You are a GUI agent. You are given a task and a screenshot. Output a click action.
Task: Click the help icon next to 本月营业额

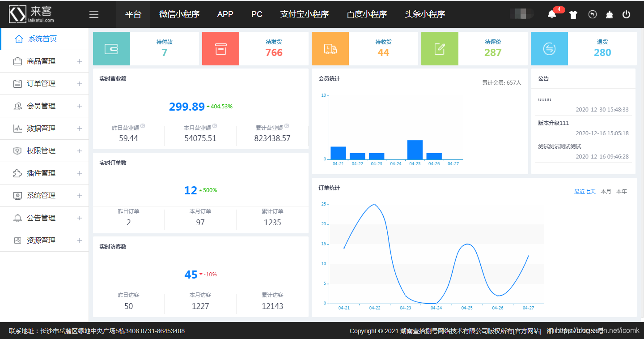(x=215, y=126)
